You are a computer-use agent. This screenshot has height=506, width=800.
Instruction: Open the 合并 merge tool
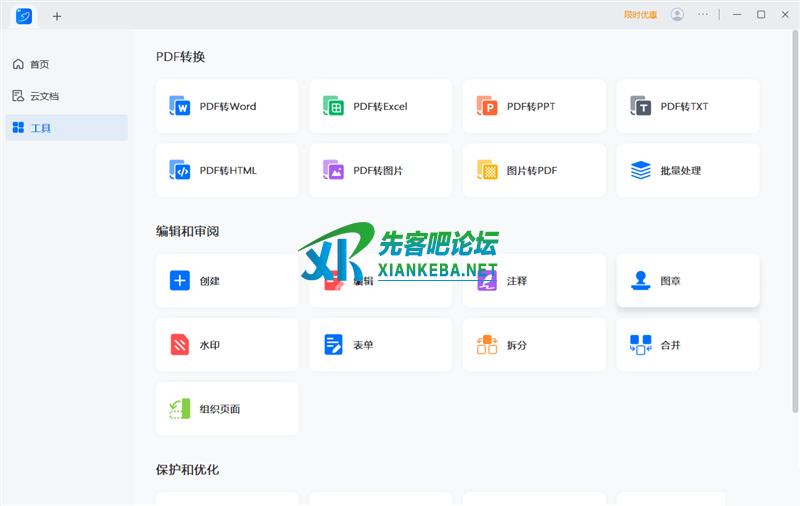687,345
